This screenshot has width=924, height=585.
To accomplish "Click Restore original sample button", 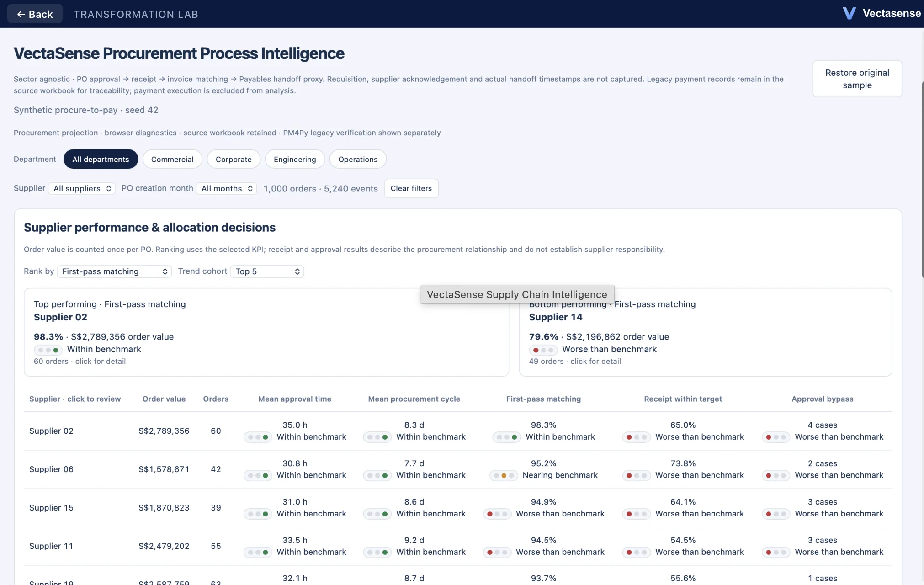I will (x=857, y=79).
